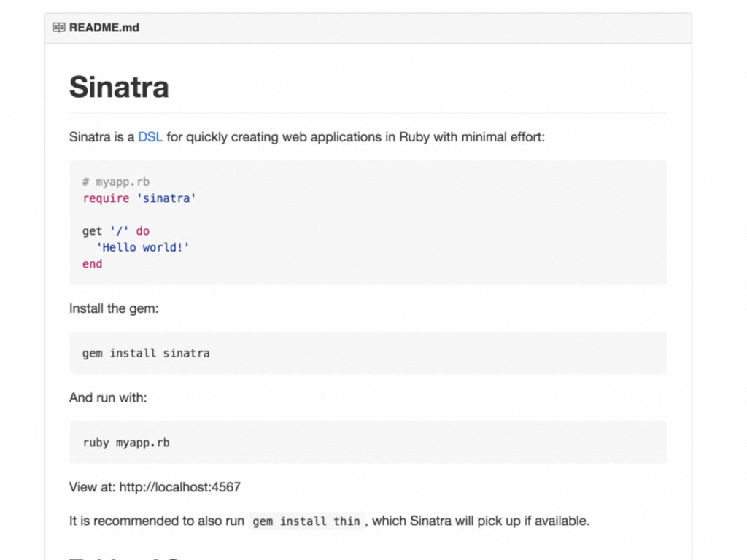This screenshot has height=560, width=747.
Task: Click the 'end' keyword in code
Action: [93, 264]
